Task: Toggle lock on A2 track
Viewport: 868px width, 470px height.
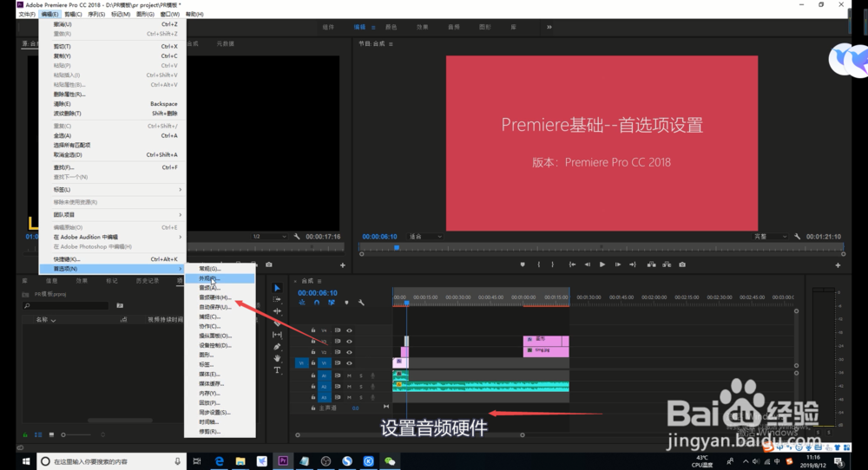Action: tap(313, 387)
